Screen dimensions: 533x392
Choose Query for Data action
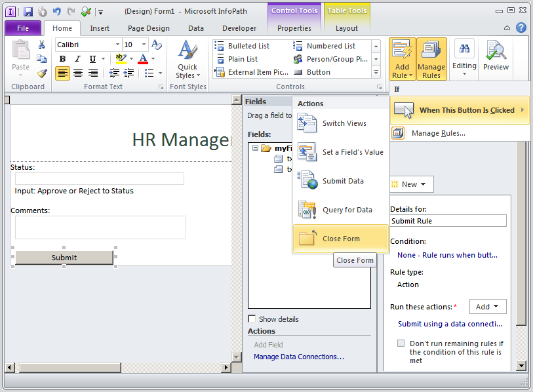pos(340,210)
